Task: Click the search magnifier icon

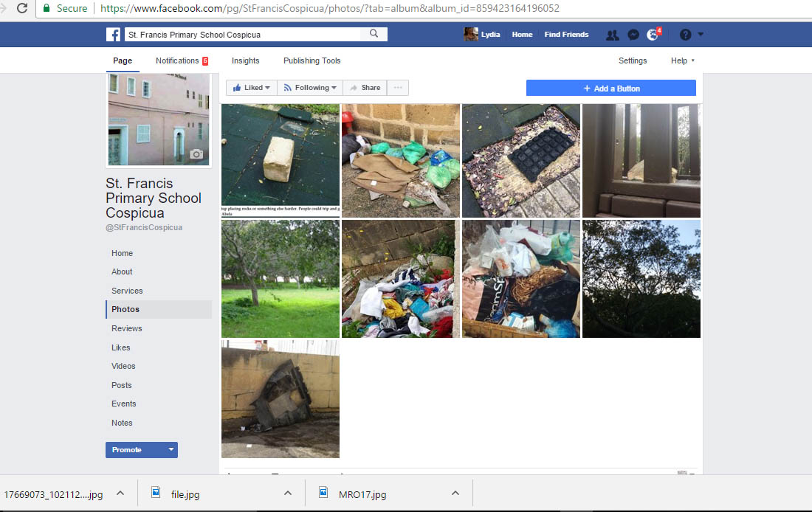Action: [x=374, y=34]
